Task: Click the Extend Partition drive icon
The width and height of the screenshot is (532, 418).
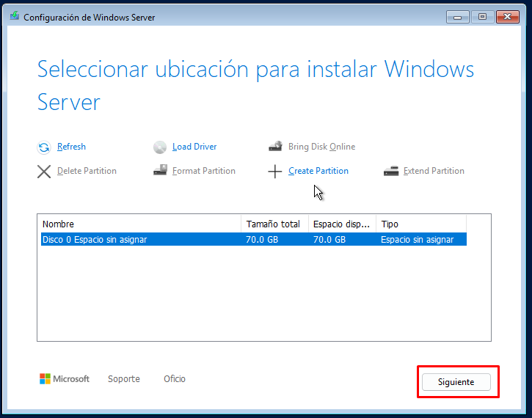Action: coord(391,171)
